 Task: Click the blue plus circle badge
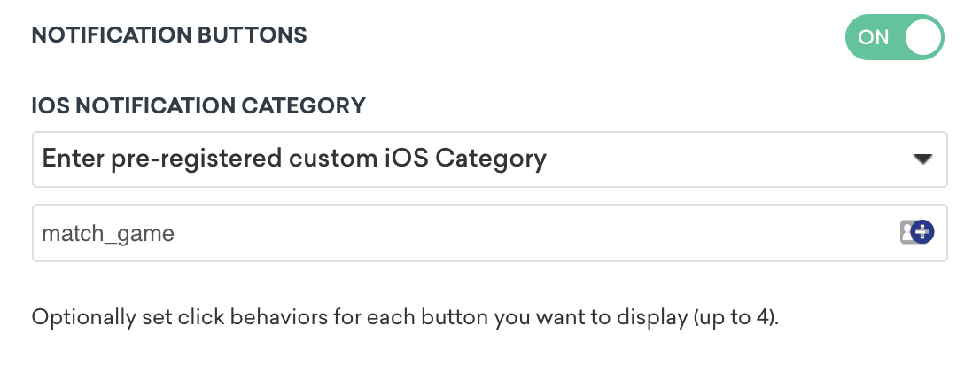pyautogui.click(x=922, y=233)
